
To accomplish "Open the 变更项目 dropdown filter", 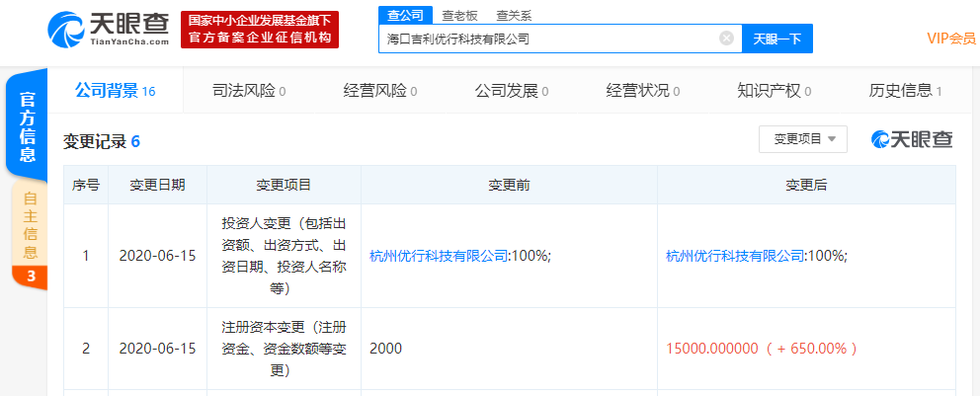I will 802,139.
